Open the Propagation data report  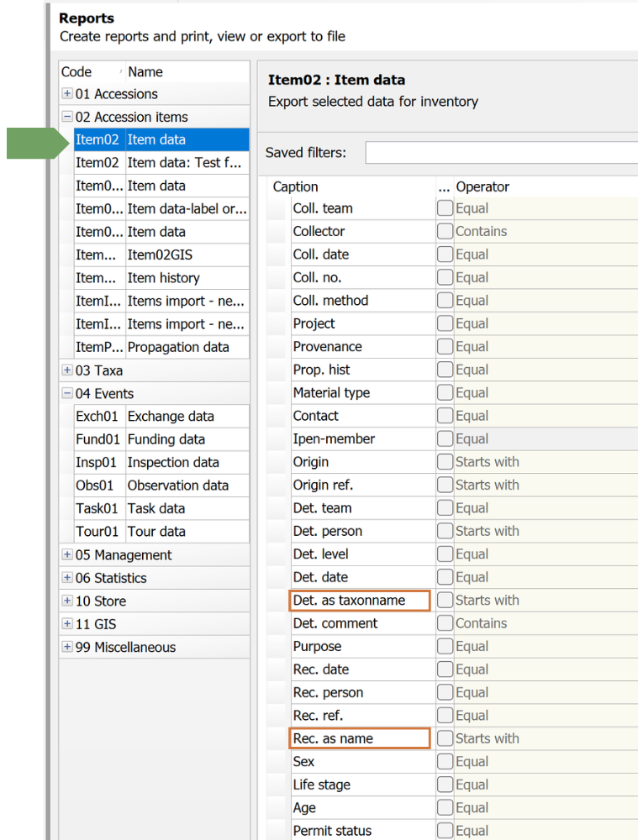161,347
